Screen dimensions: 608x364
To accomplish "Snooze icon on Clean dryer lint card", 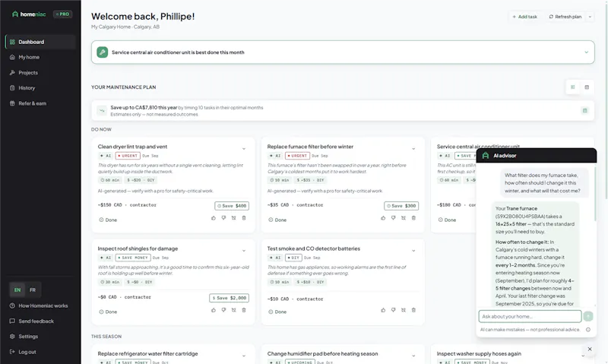I will [234, 218].
